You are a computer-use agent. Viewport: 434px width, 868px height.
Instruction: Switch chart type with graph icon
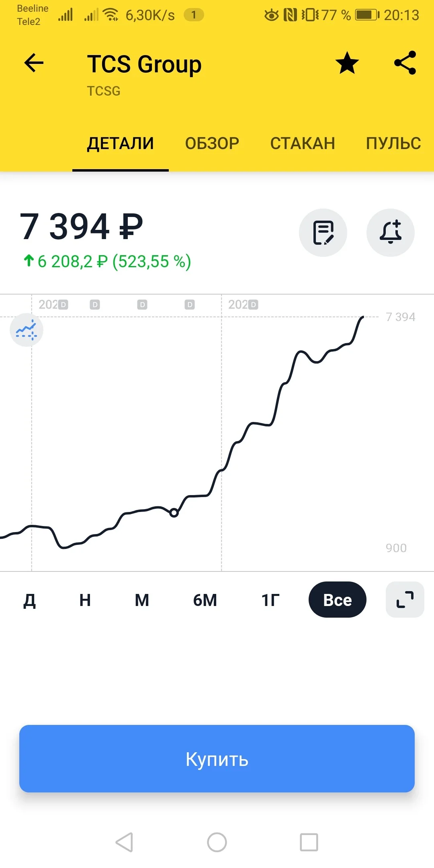point(27,330)
